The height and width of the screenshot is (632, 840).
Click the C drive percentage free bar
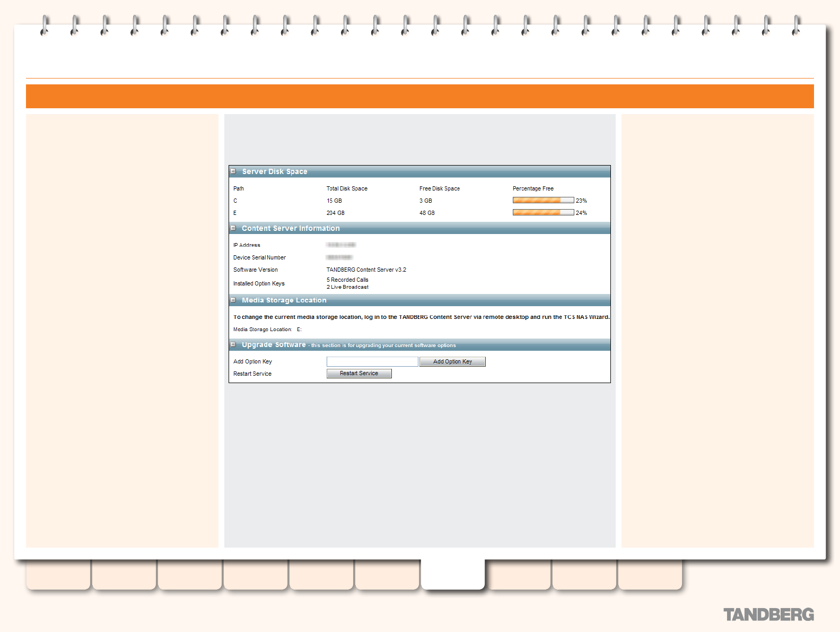point(543,201)
